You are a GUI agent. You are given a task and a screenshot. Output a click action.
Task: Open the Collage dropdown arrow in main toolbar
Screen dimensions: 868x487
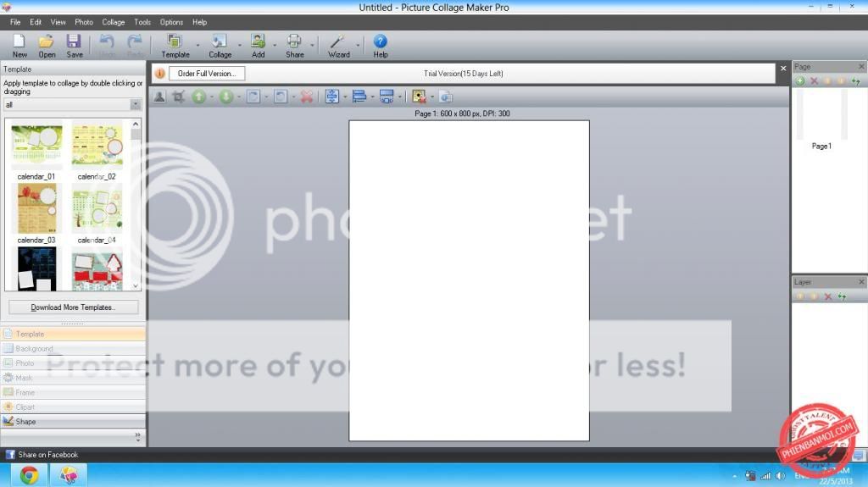click(x=240, y=46)
